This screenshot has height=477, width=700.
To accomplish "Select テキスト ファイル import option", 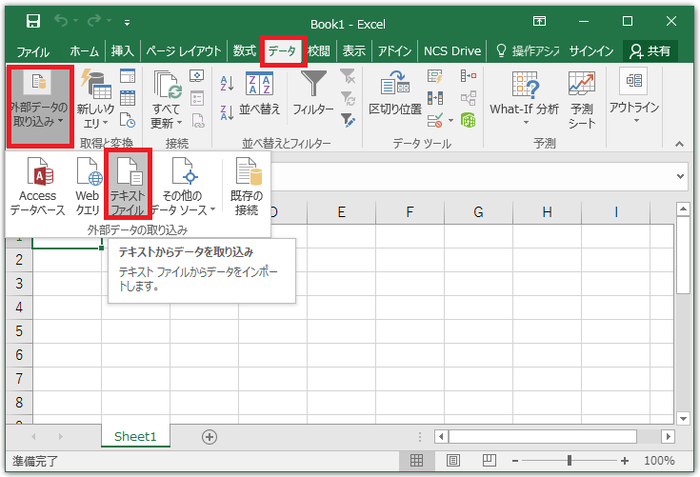I will coord(128,184).
